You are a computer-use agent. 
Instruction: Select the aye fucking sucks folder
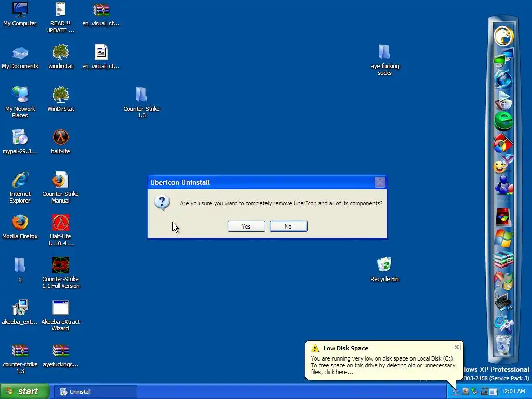point(384,60)
